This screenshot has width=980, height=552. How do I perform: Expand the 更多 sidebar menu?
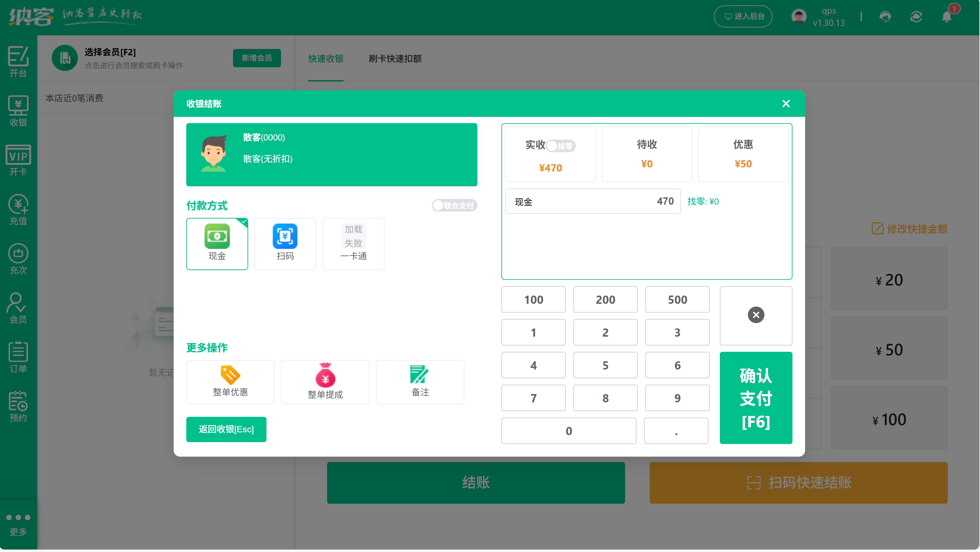pos(18,524)
